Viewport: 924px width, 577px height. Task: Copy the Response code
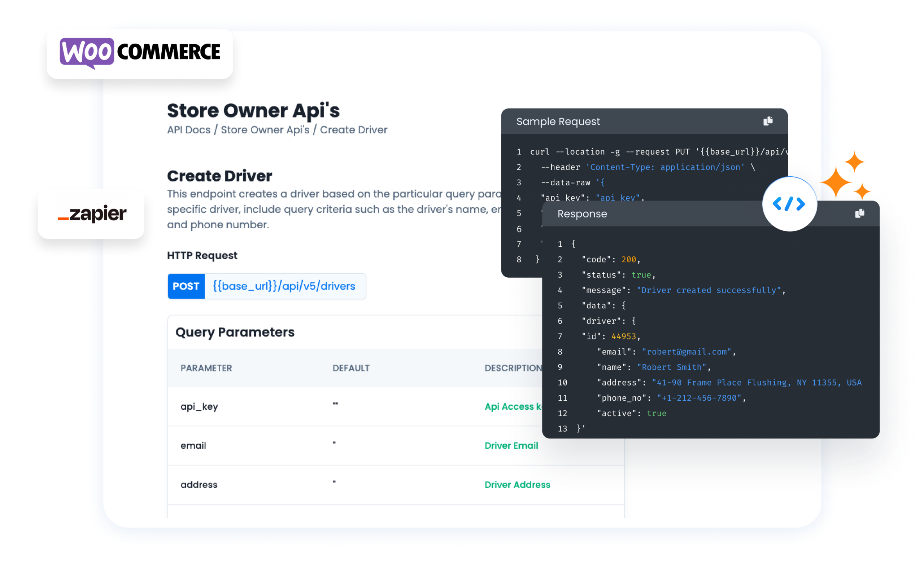[859, 213]
